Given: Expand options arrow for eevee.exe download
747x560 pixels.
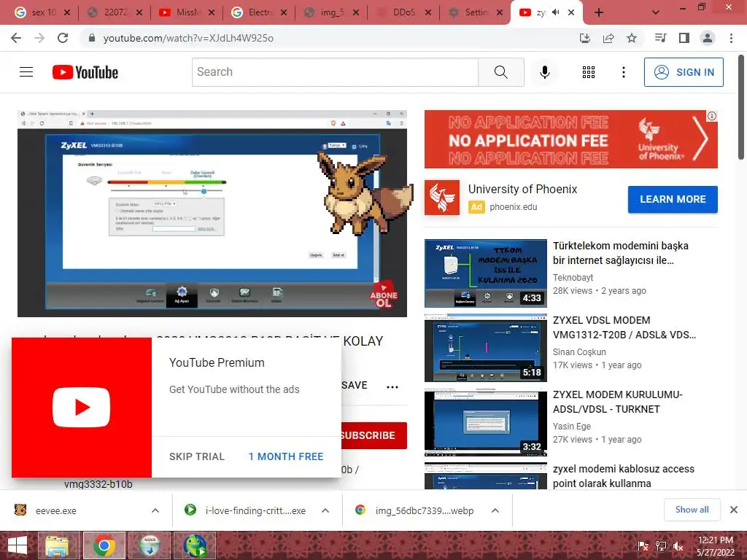Looking at the screenshot, I should 155,510.
